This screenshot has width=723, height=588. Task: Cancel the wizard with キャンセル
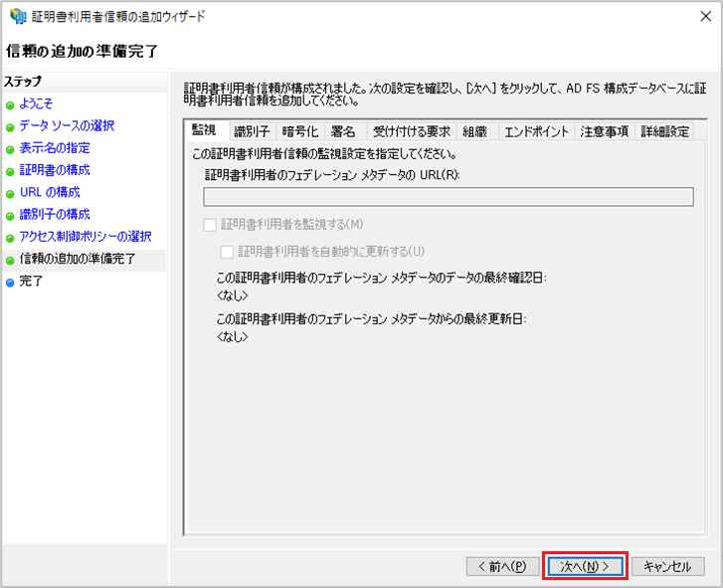667,566
